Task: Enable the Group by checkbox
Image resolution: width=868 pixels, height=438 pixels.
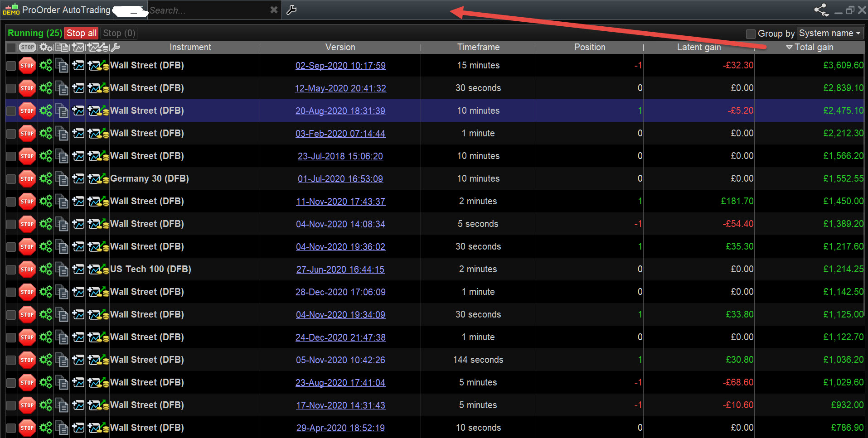Action: (751, 34)
